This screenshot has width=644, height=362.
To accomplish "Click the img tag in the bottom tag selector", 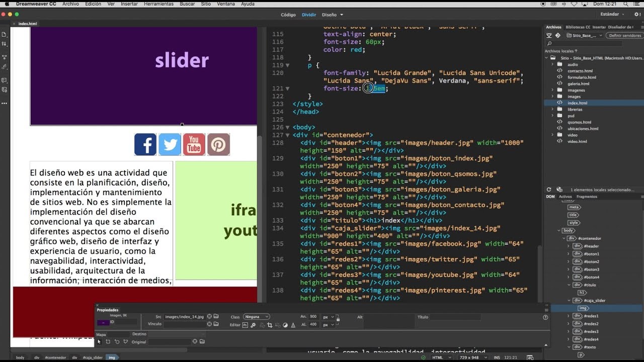I will (x=112, y=357).
